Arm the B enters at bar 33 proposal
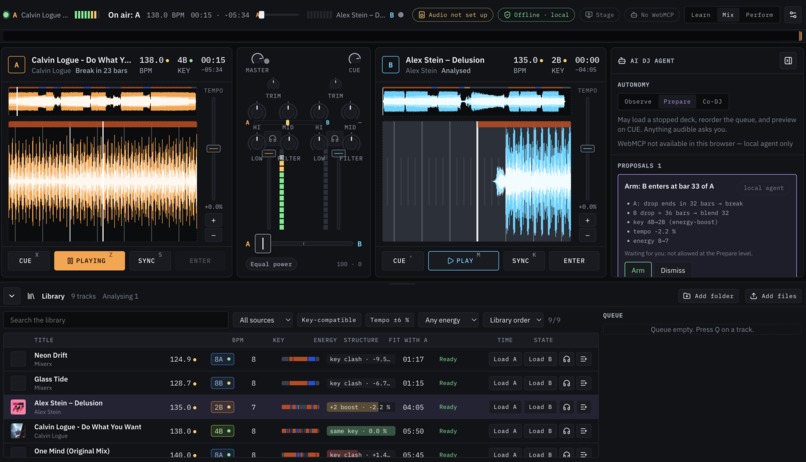 (638, 270)
